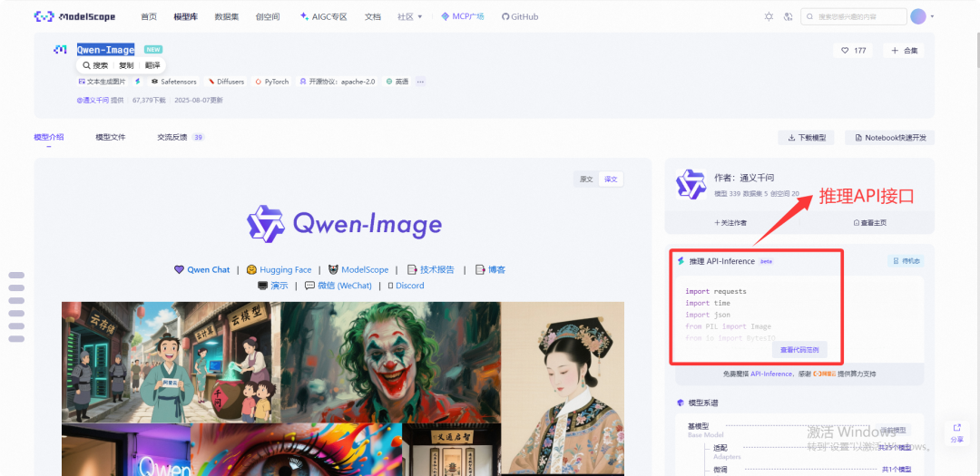Click the NEW badge next to Qwen-Image

(153, 49)
